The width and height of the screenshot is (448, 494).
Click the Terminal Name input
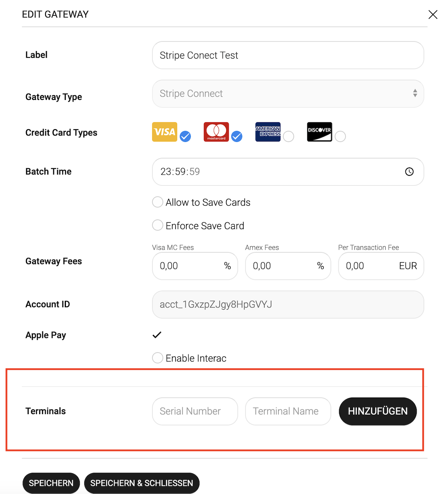tap(288, 411)
